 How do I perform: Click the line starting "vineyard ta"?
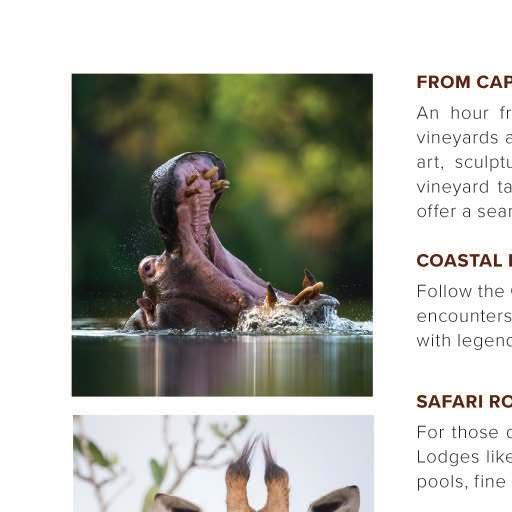point(464,187)
